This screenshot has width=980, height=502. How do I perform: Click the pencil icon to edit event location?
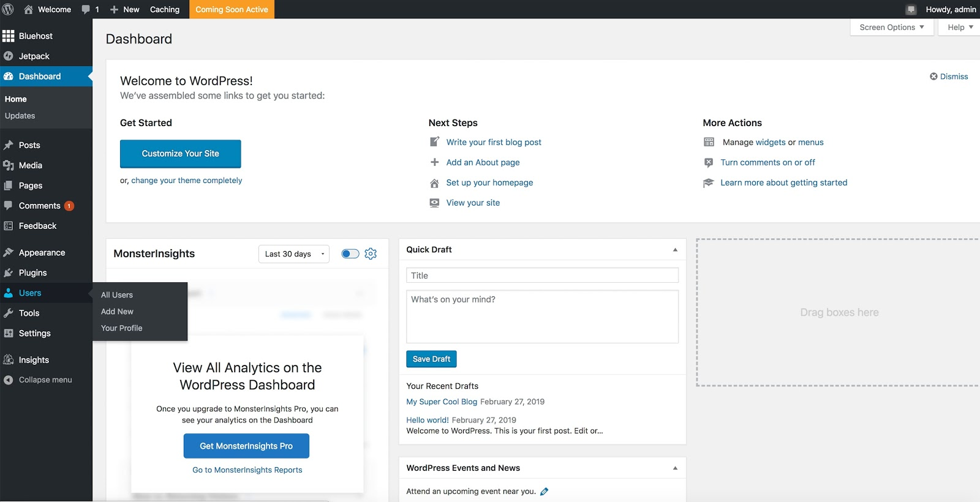(544, 492)
